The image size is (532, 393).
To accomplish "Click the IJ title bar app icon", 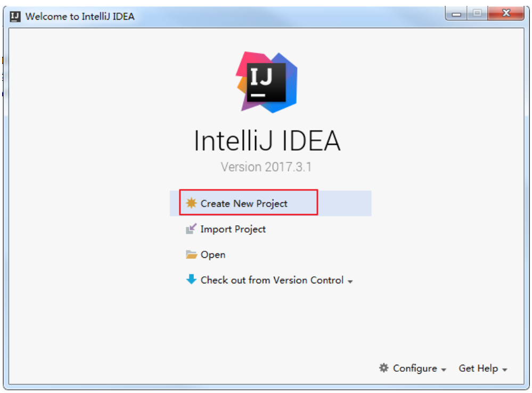I will 15,16.
